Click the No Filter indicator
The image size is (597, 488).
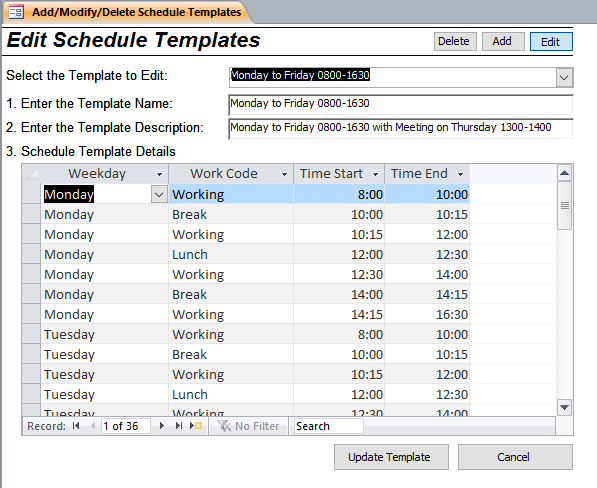pyautogui.click(x=249, y=426)
